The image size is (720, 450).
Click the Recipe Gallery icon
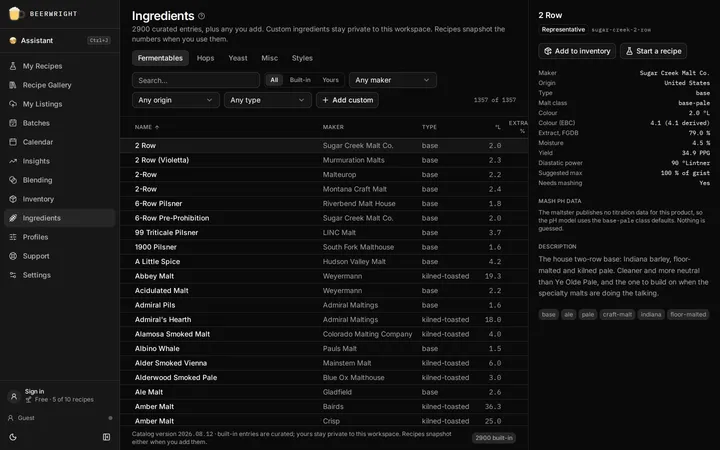13,85
